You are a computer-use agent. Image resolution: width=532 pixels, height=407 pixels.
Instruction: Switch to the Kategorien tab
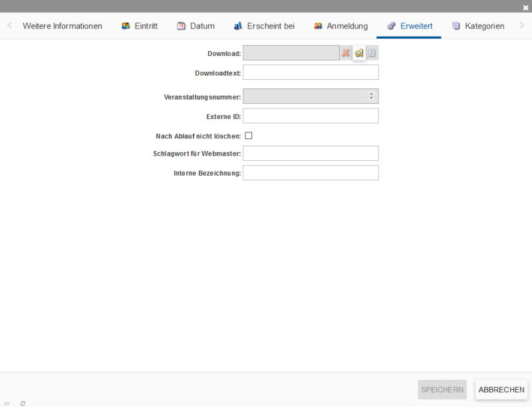[477, 26]
